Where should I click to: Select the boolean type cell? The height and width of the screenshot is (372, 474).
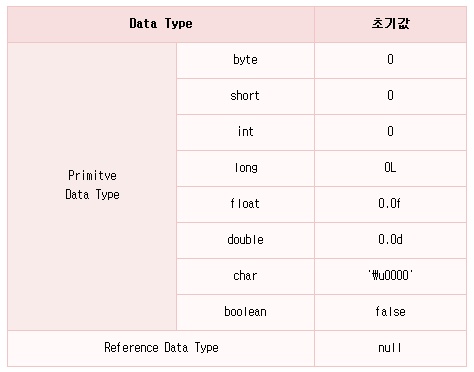tap(245, 312)
